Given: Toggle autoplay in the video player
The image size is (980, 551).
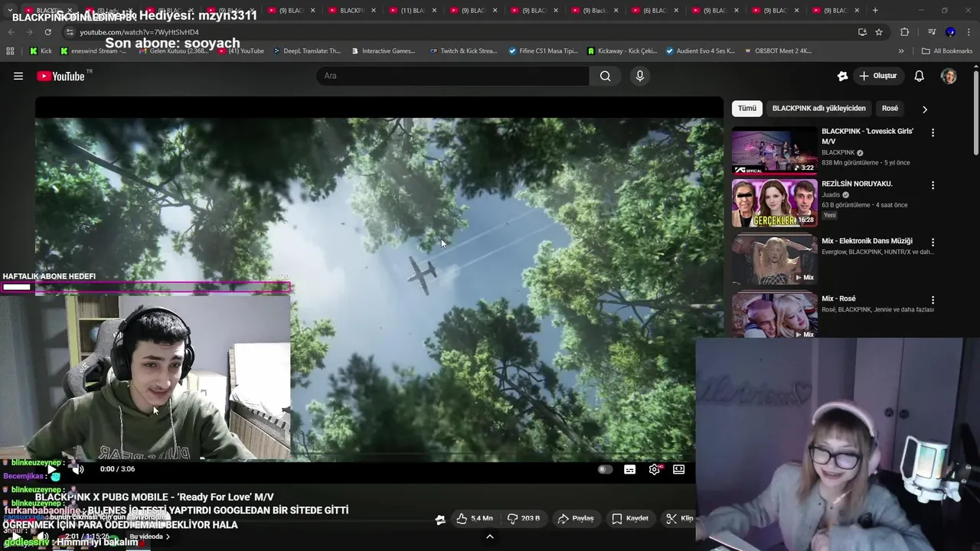Looking at the screenshot, I should [605, 470].
